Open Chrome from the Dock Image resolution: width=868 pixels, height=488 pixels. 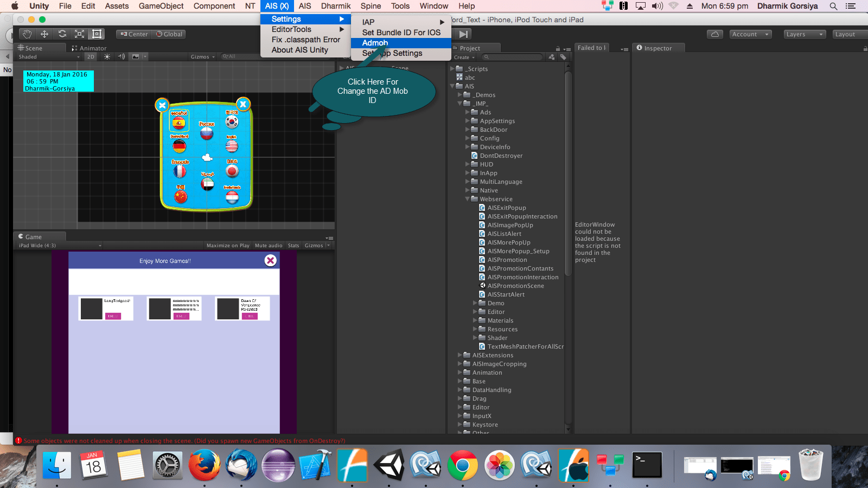462,465
